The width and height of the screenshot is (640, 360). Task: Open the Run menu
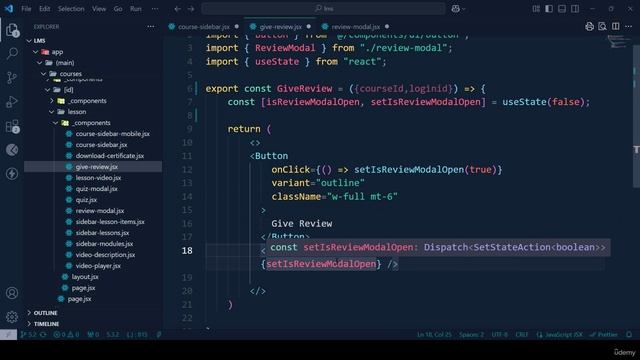click(x=136, y=9)
